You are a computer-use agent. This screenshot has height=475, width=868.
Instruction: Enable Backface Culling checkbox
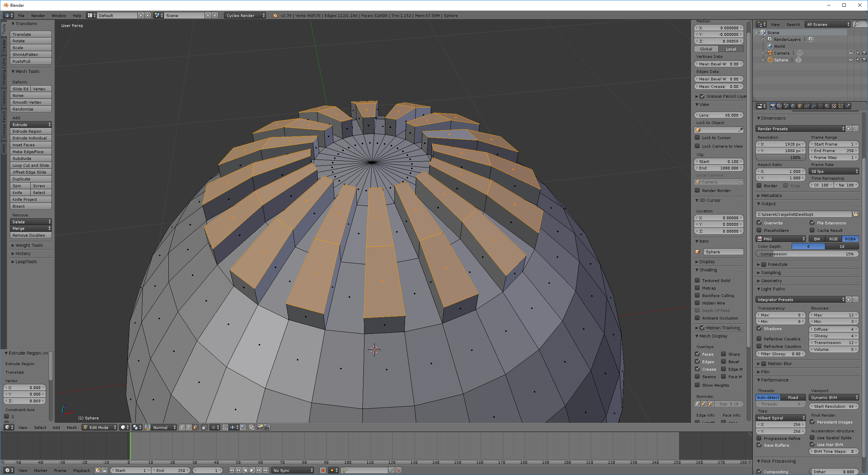(698, 296)
